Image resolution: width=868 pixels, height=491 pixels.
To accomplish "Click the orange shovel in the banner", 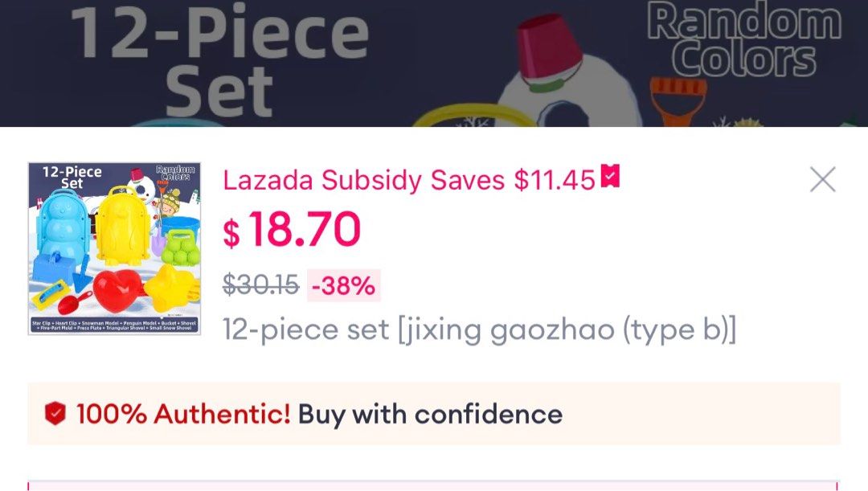I will tap(680, 100).
